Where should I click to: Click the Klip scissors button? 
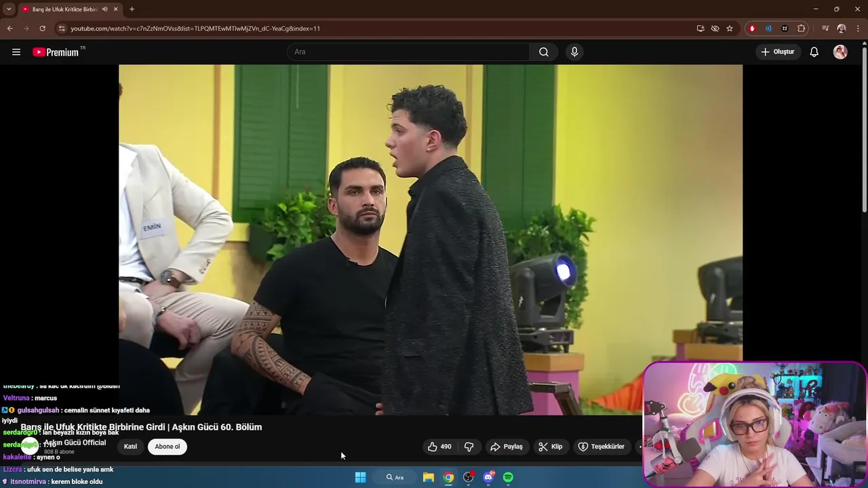point(551,447)
